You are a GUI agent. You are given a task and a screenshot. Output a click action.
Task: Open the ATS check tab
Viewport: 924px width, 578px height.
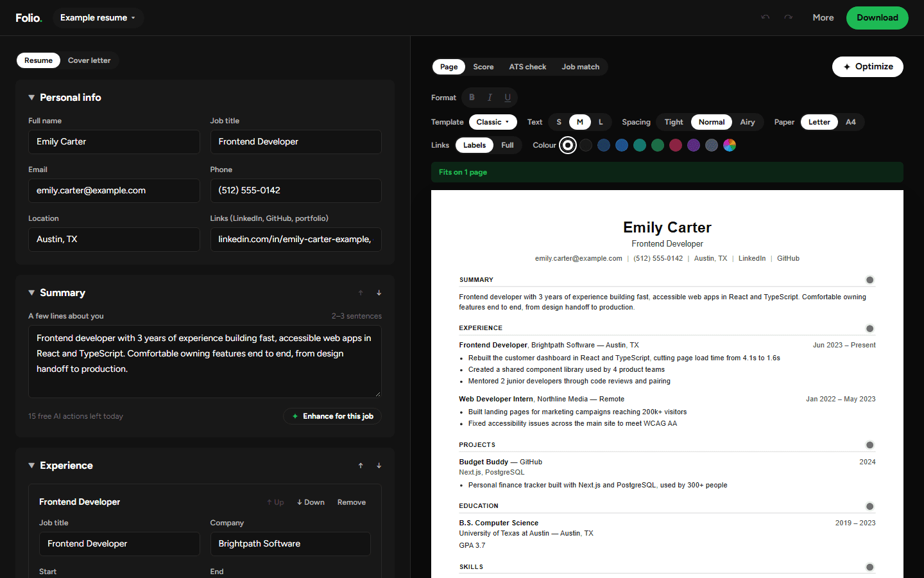527,67
